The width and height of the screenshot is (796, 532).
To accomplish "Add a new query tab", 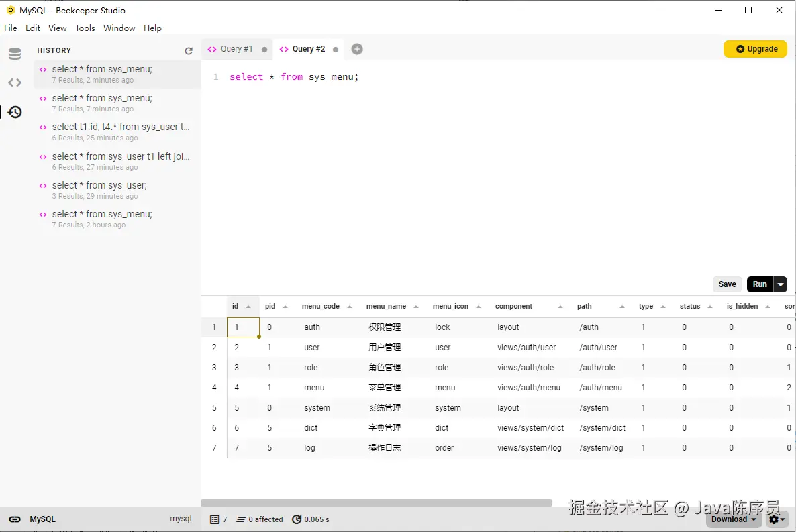I will (x=357, y=49).
